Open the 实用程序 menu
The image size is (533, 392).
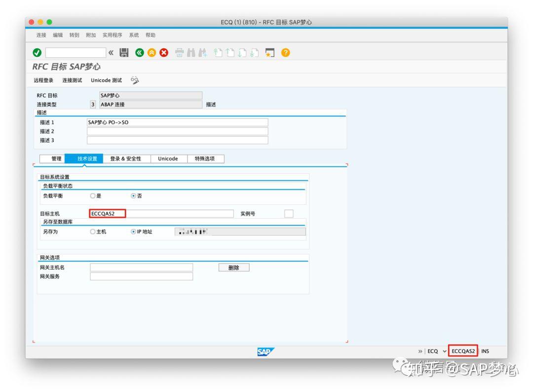pyautogui.click(x=112, y=35)
